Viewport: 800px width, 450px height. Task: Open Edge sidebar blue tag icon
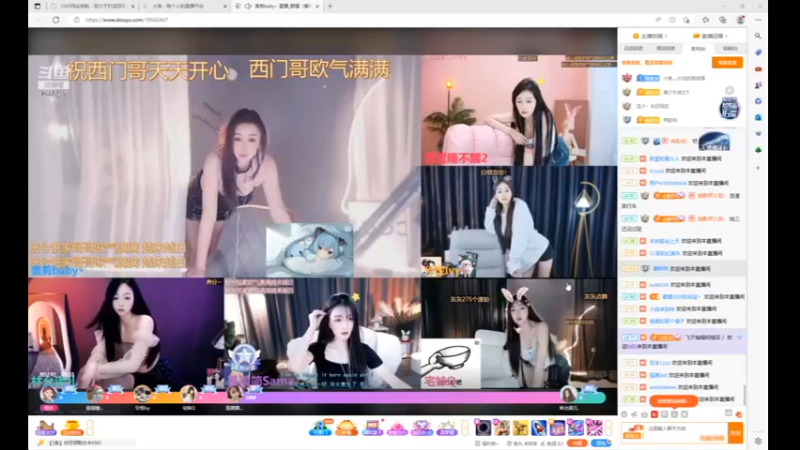(x=758, y=52)
